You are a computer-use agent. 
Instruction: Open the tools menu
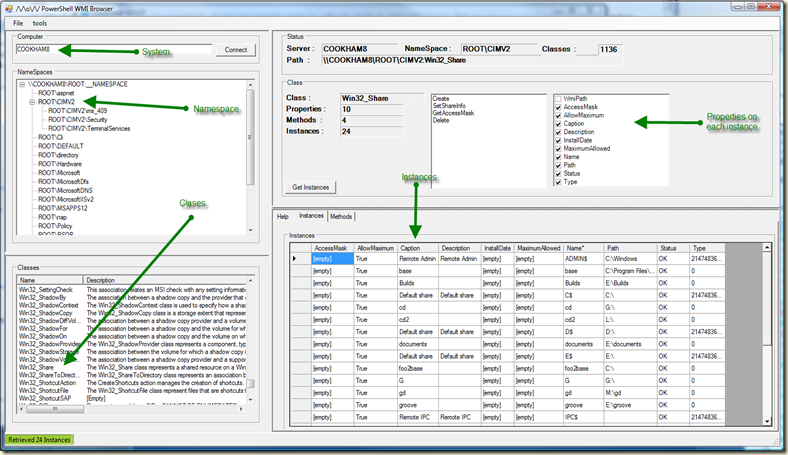39,22
